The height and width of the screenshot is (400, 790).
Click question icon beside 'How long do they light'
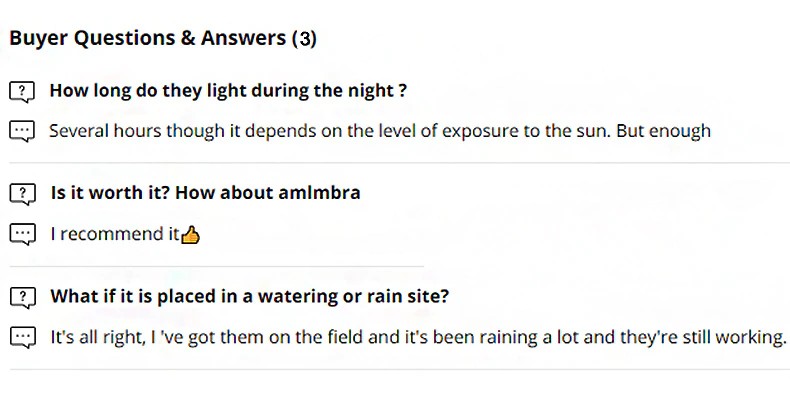click(22, 92)
